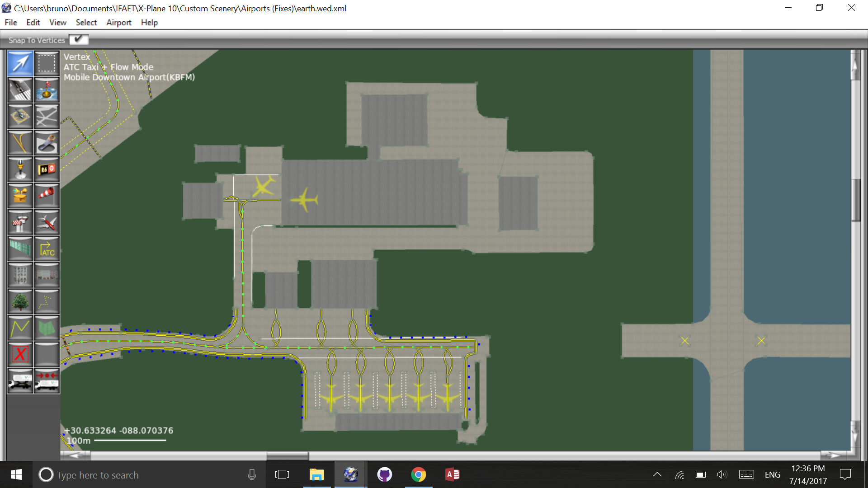This screenshot has width=868, height=488.
Task: Choose the Taxi Sign tool
Action: [47, 169]
